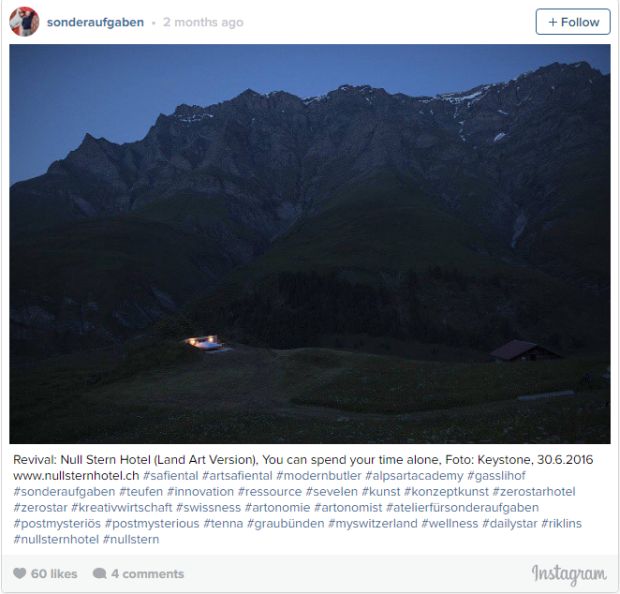Screen dimensions: 620x594
Task: Open the sonderaufgaben profile avatar
Action: [24, 22]
